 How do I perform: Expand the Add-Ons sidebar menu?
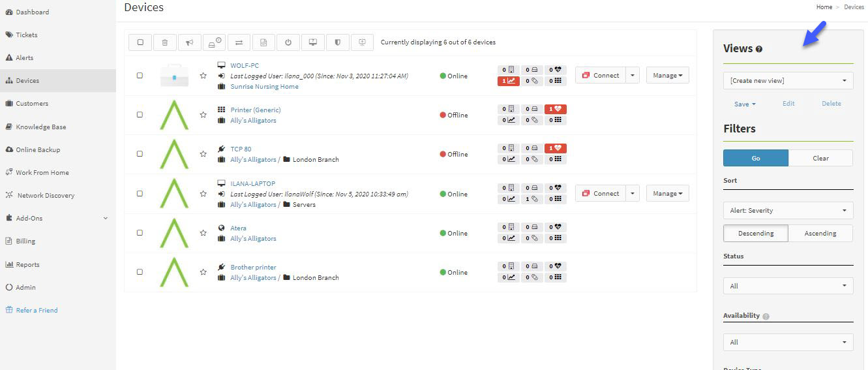(x=58, y=218)
